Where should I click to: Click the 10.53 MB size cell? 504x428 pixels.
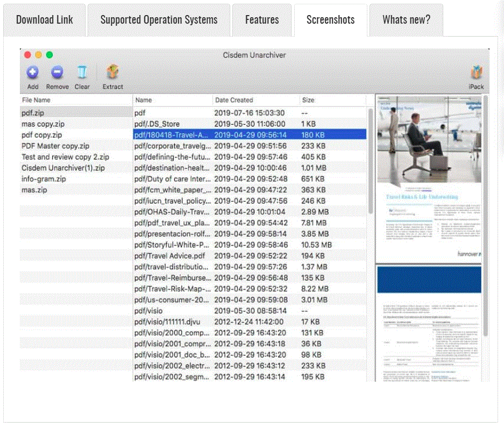tap(316, 245)
